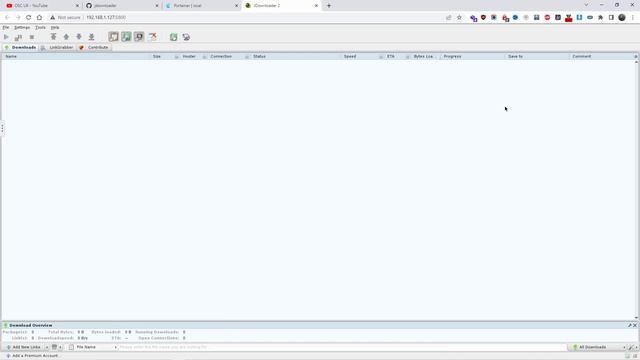Move selected download up one position
This screenshot has width=640, height=360.
click(66, 37)
